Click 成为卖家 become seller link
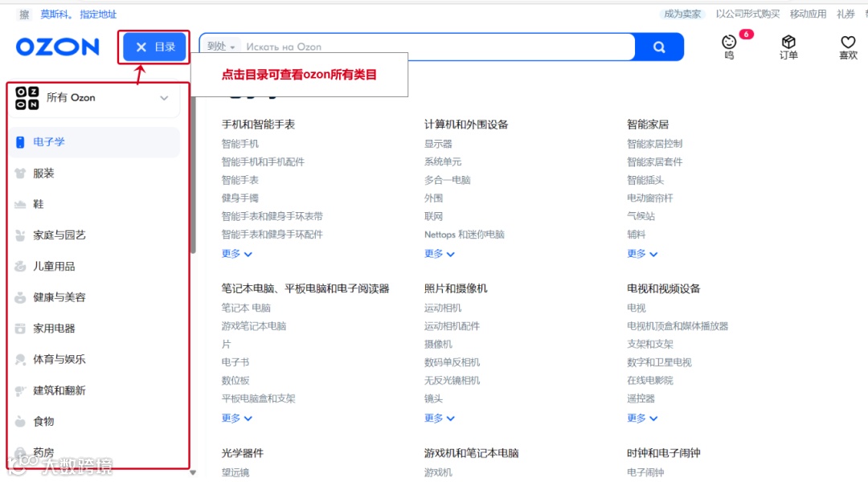This screenshot has width=868, height=482. click(x=682, y=14)
